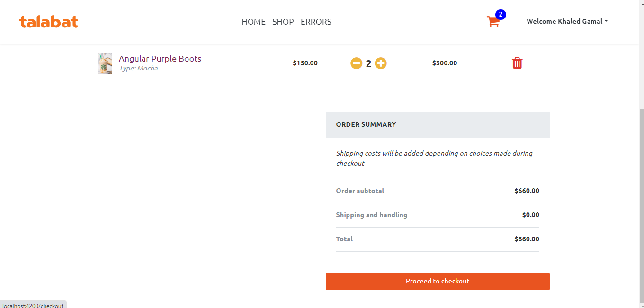Decrease Angular Purple Boots quantity with minus icon
The width and height of the screenshot is (644, 308).
[x=356, y=63]
